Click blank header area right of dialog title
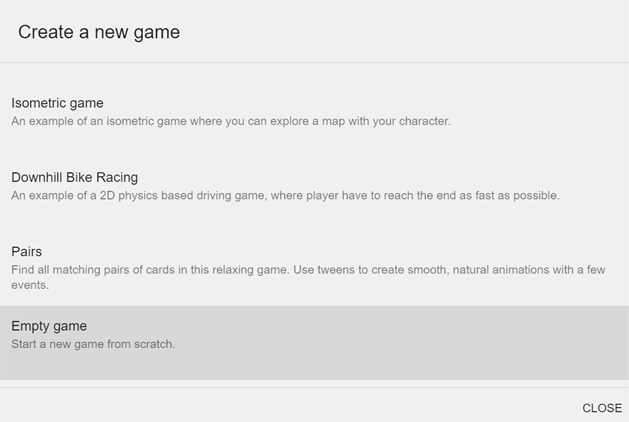The height and width of the screenshot is (422, 629). (400, 32)
